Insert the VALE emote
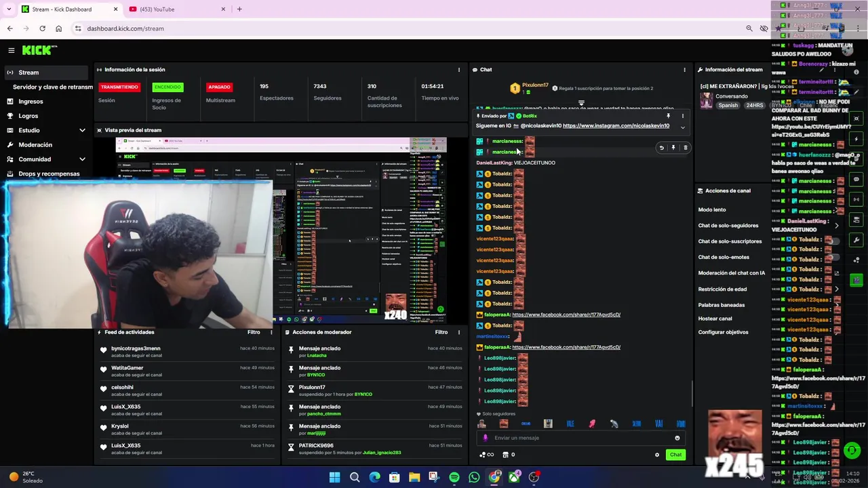The height and width of the screenshot is (488, 868). click(570, 424)
